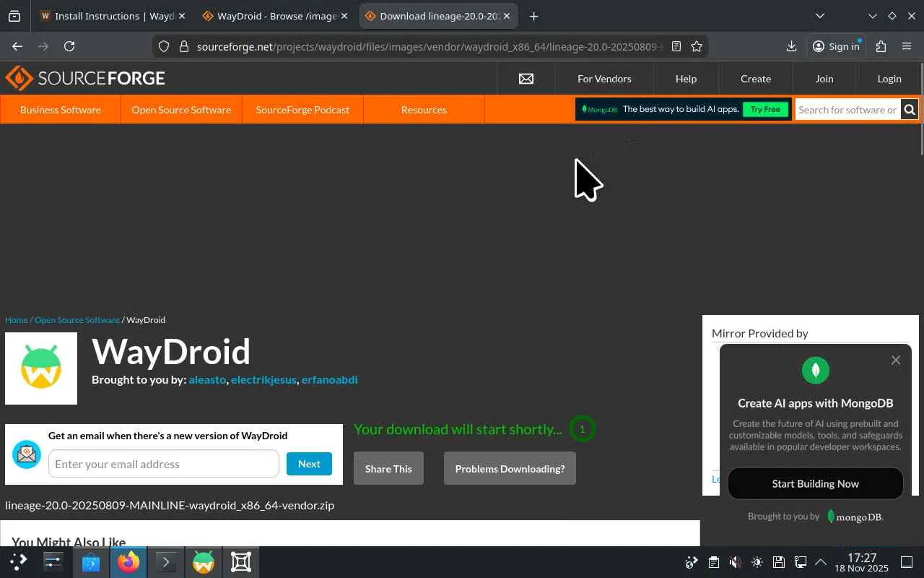This screenshot has height=578, width=924.
Task: Open the SourceForge Podcast page
Action: coord(302,110)
